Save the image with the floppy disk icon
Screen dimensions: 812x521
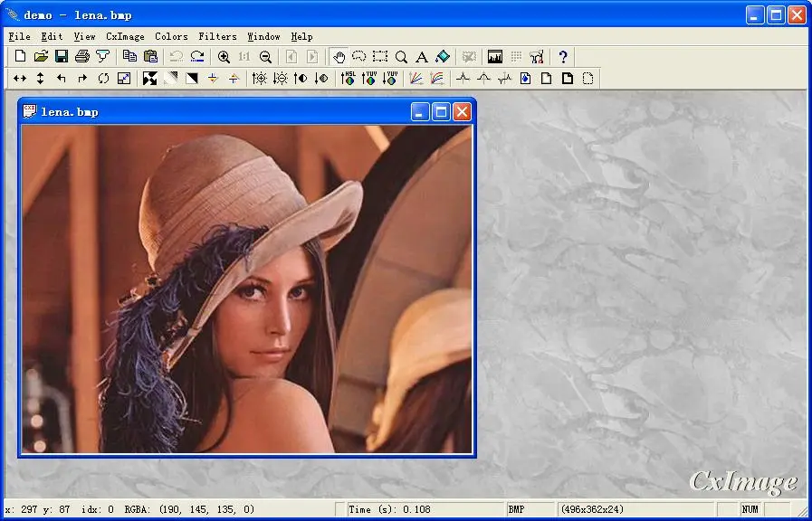point(62,56)
